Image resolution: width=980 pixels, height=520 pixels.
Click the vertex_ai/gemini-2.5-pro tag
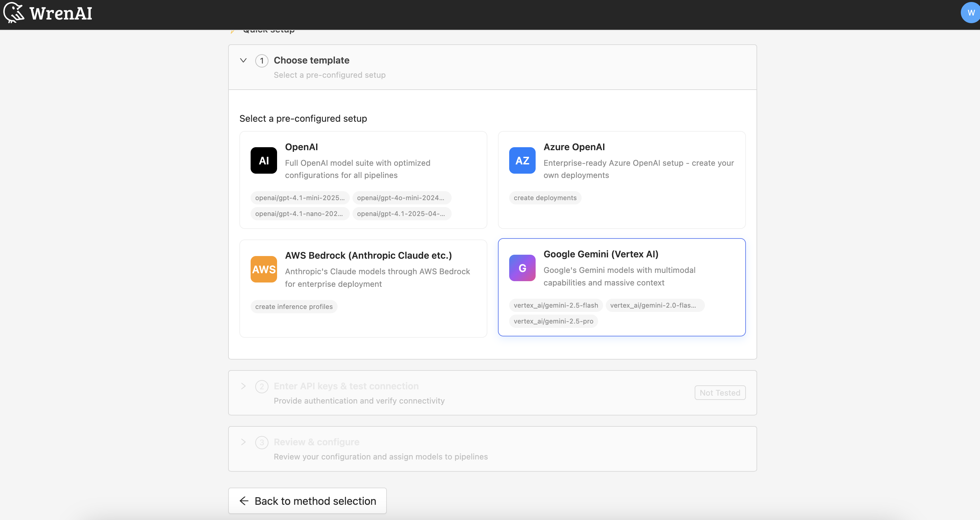[553, 321]
